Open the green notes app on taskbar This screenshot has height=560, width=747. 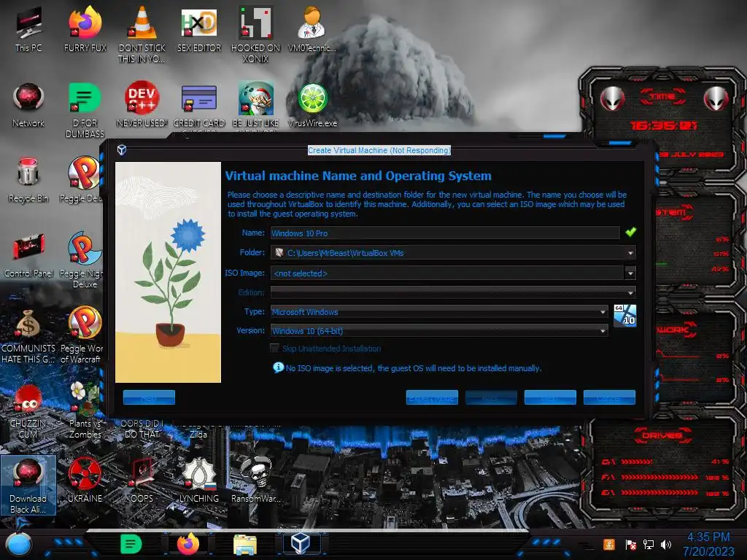pos(131,544)
